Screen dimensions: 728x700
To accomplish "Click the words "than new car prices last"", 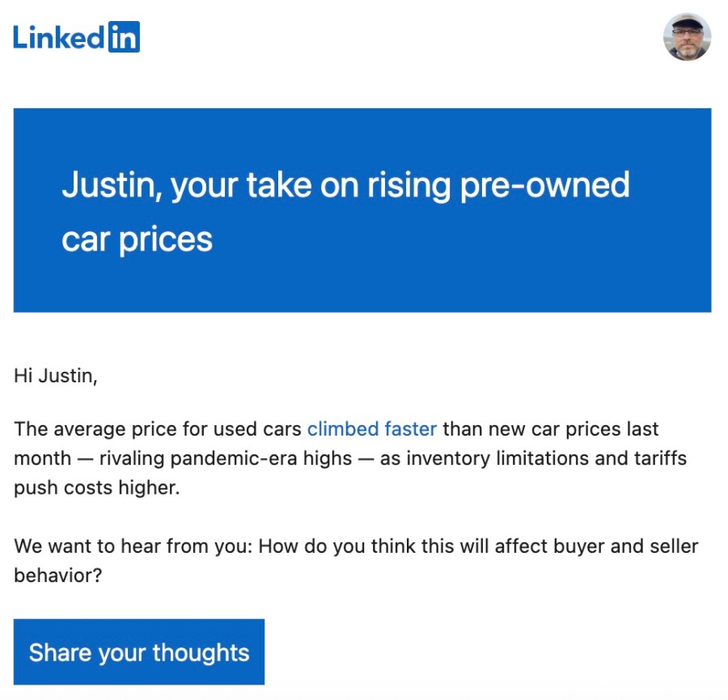I will tap(550, 428).
